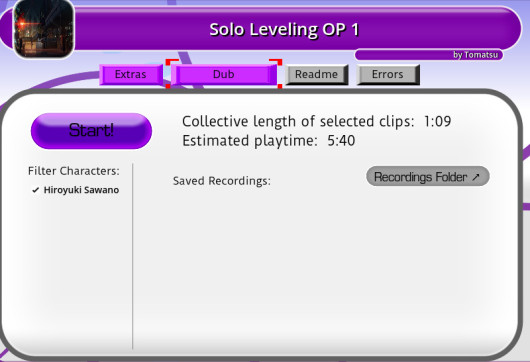Click the collective clip length value 1:09
The width and height of the screenshot is (530, 362).
(x=438, y=121)
